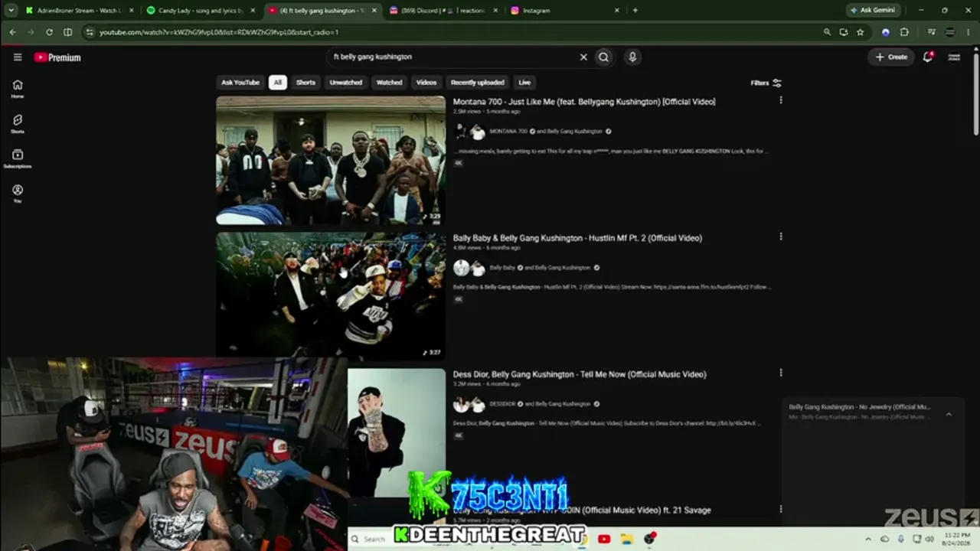Switch to the Candy Lady browser tab
Image resolution: width=980 pixels, height=551 pixels.
tap(201, 11)
